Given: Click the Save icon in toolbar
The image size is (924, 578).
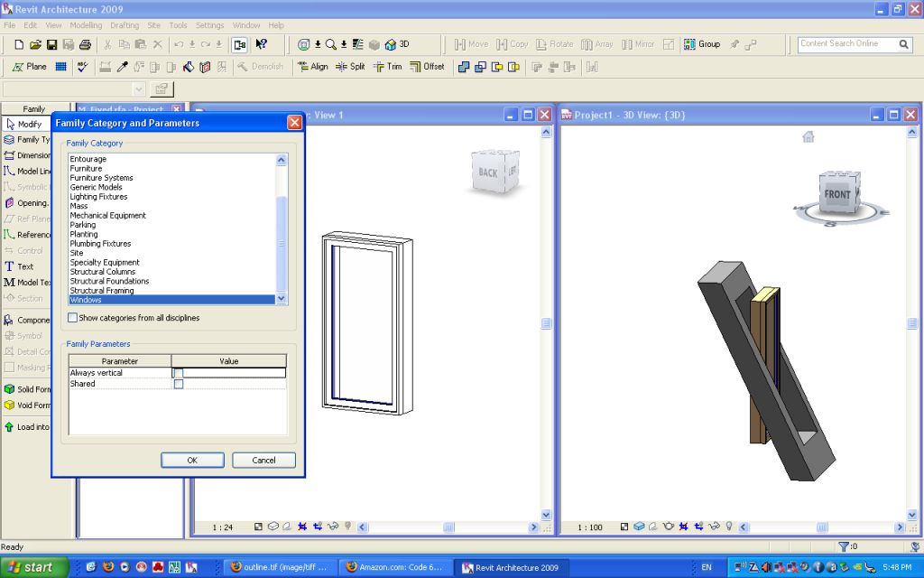Looking at the screenshot, I should pos(51,44).
